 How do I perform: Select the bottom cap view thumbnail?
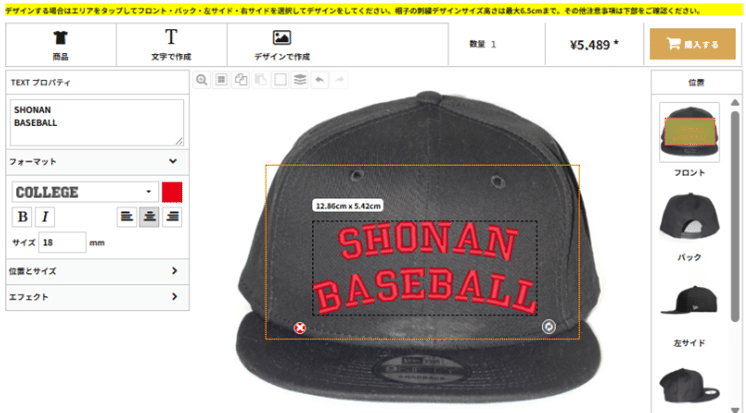(x=689, y=384)
